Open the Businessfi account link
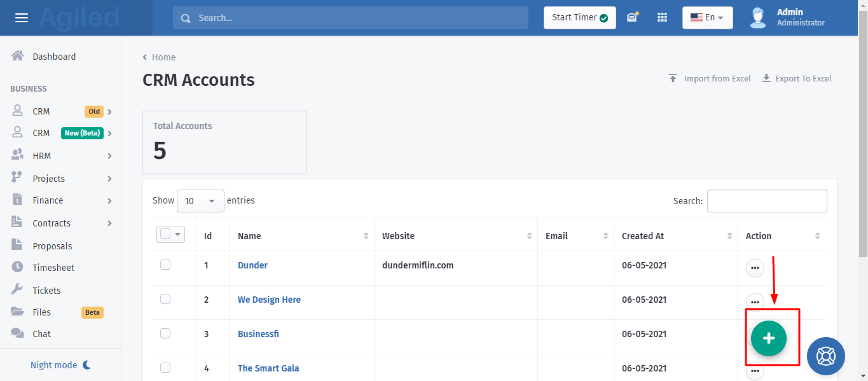 tap(258, 334)
